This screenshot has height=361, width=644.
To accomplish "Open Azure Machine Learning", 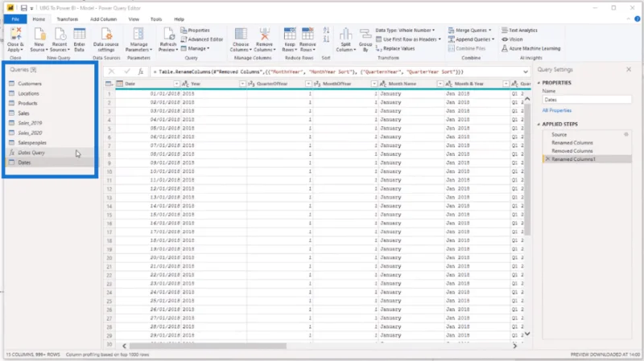I will pyautogui.click(x=530, y=48).
